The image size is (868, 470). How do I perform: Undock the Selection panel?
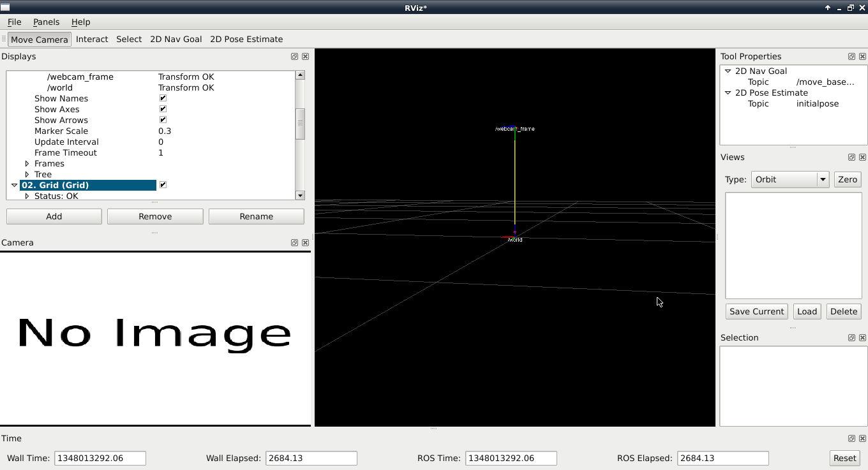point(851,338)
